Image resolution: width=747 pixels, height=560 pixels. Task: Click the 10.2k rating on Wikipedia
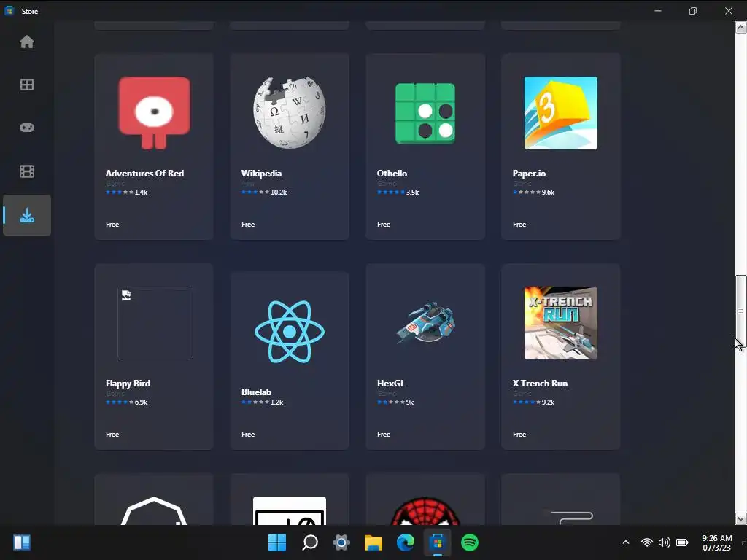point(264,192)
